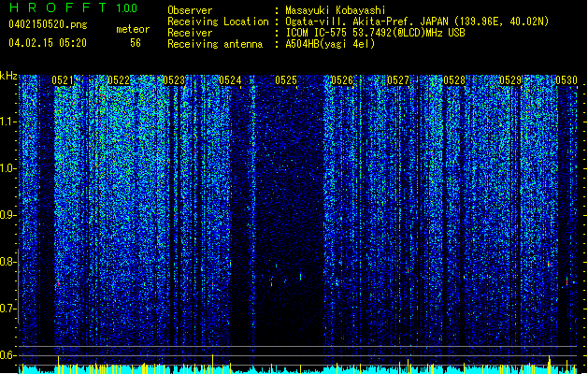Select the observer name Masayuki Kobayashi

pyautogui.click(x=336, y=10)
